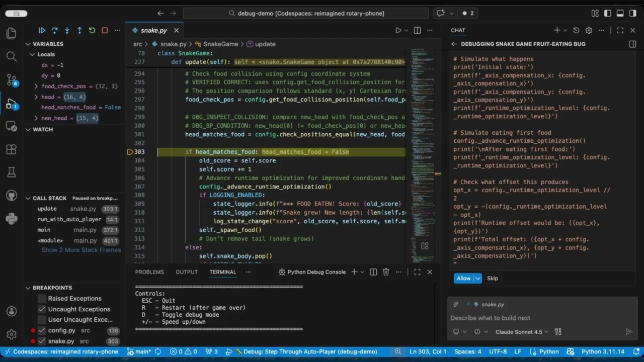Screen dimensions: 644x362
Task: Collapse the Watch section
Action: click(x=29, y=129)
